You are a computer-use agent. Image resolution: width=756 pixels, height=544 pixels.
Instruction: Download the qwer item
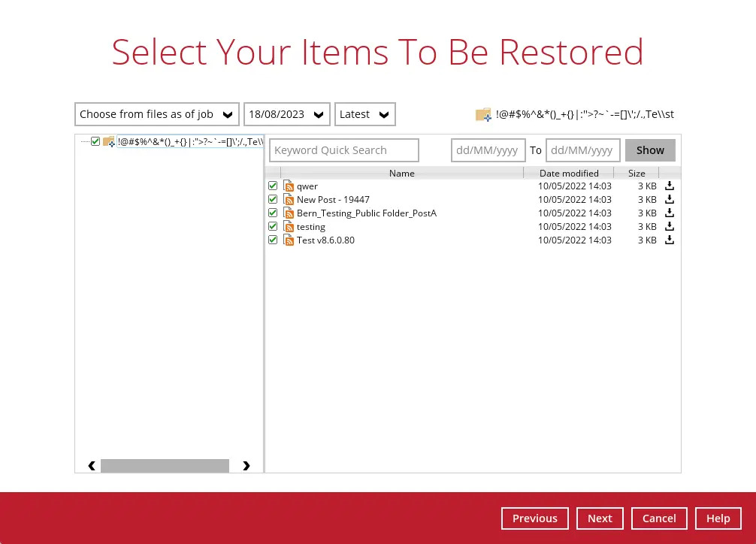pyautogui.click(x=669, y=186)
